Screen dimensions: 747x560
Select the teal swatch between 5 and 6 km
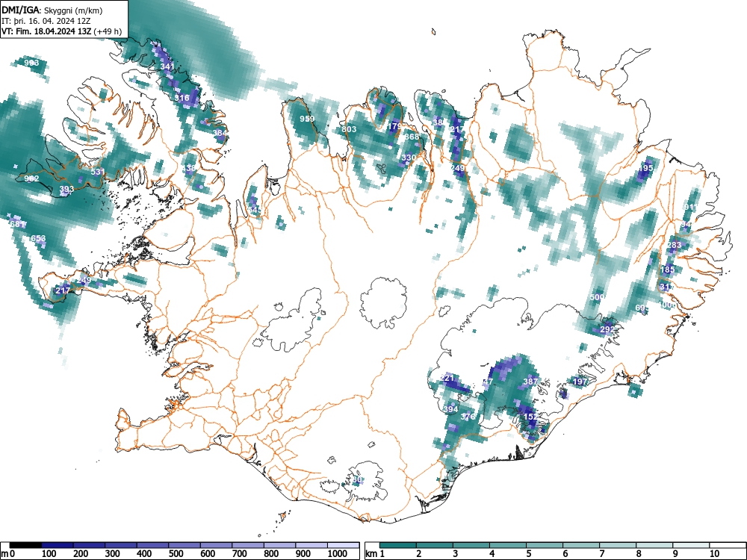click(545, 545)
